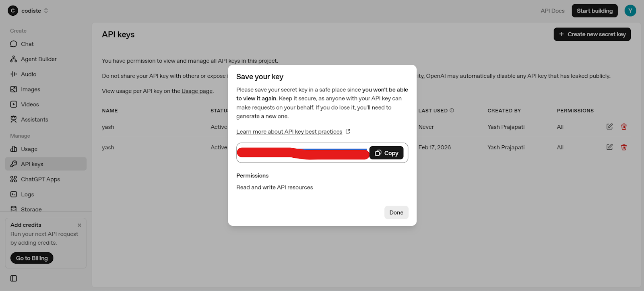
Task: Click the secret key text field
Action: pyautogui.click(x=303, y=153)
